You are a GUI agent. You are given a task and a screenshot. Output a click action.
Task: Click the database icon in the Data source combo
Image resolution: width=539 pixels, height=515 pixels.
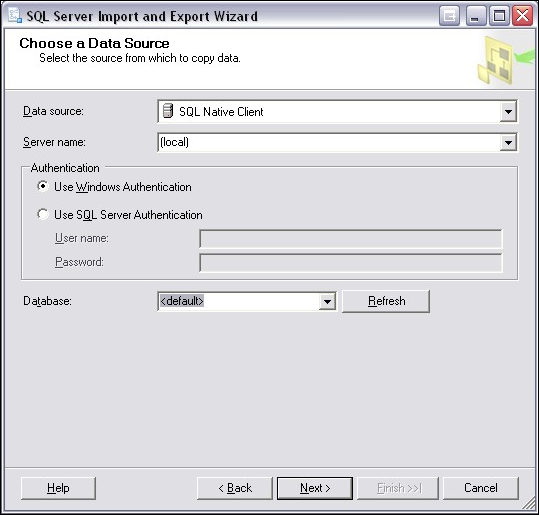click(168, 111)
